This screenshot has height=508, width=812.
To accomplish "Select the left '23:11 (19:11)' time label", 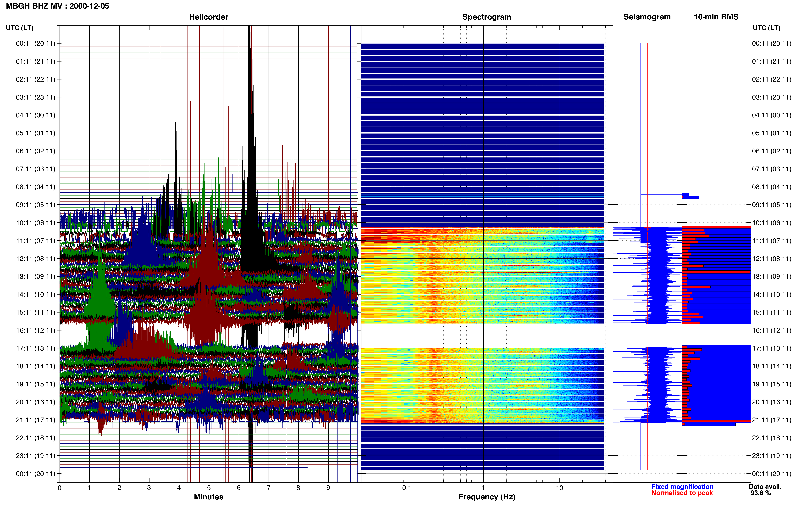I will click(36, 456).
